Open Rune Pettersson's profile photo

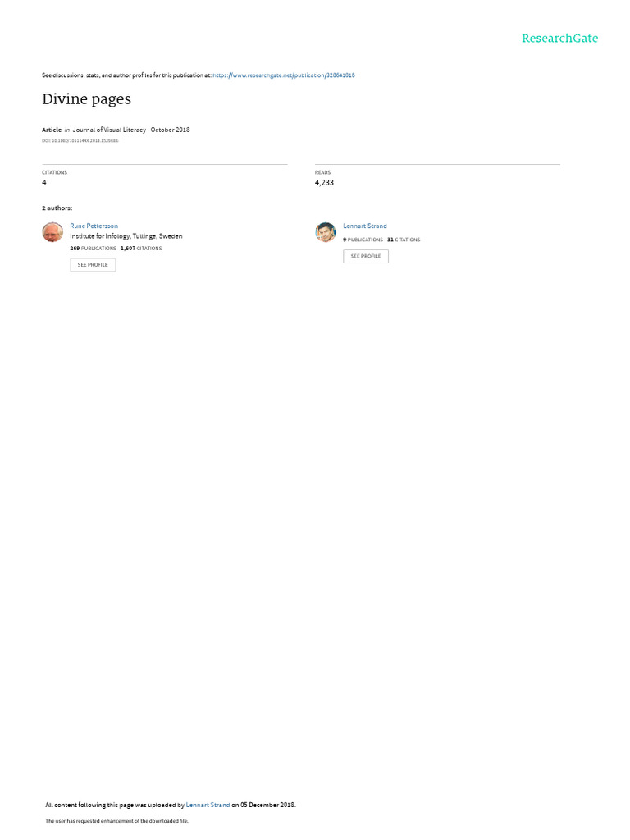tap(52, 232)
